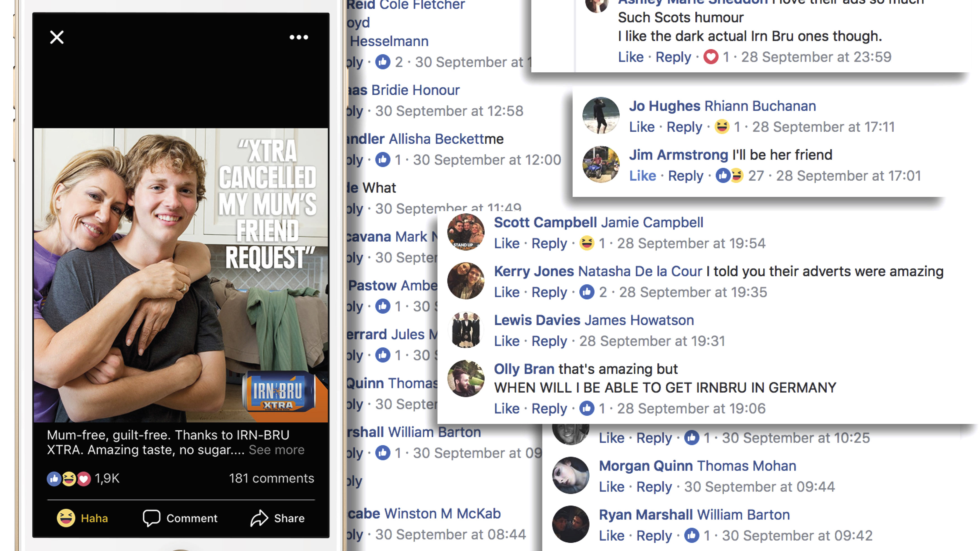The image size is (980, 551).
Task: Close the photo viewer with the X icon
Action: tap(57, 37)
